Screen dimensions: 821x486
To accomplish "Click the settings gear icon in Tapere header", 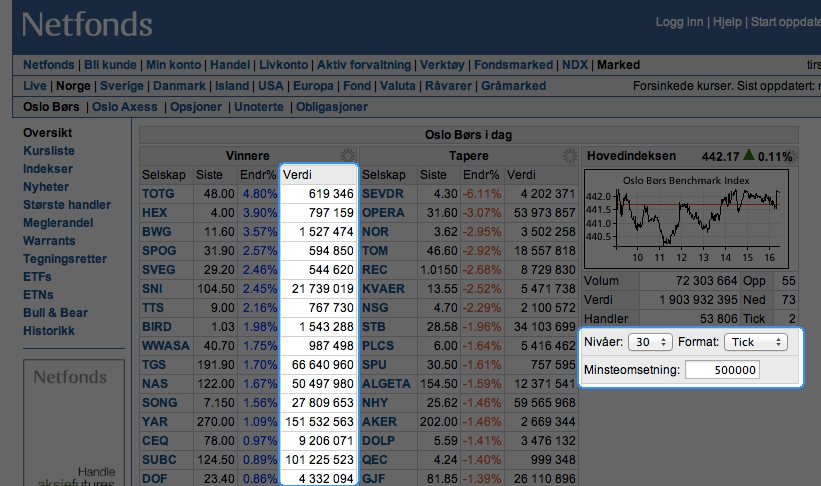I will tap(569, 156).
